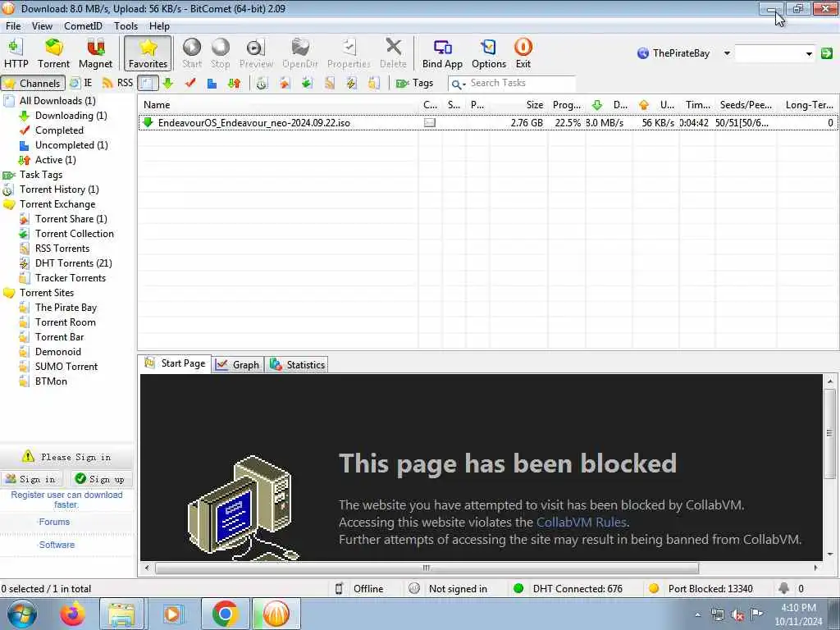The height and width of the screenshot is (630, 840).
Task: Click the RSS toolbar button
Action: coord(117,83)
